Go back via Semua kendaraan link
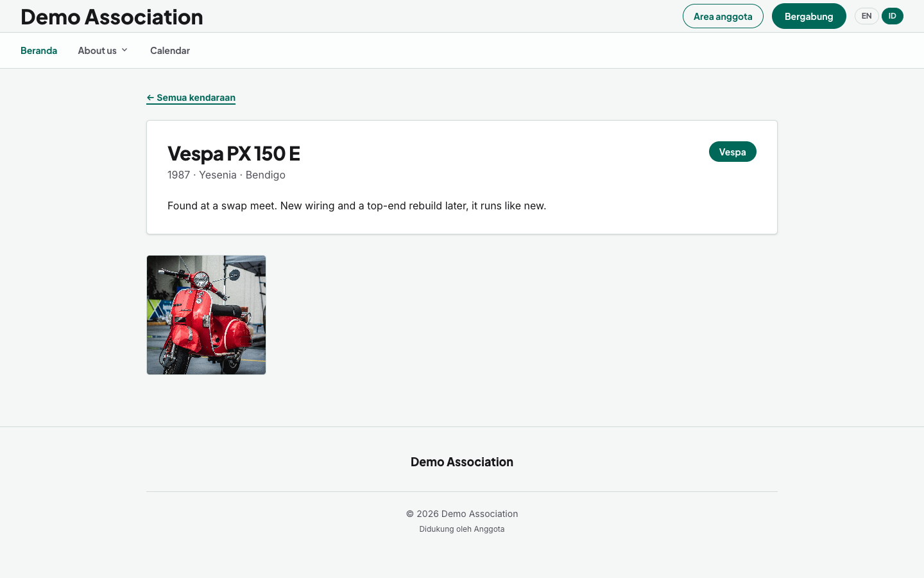 (x=191, y=98)
